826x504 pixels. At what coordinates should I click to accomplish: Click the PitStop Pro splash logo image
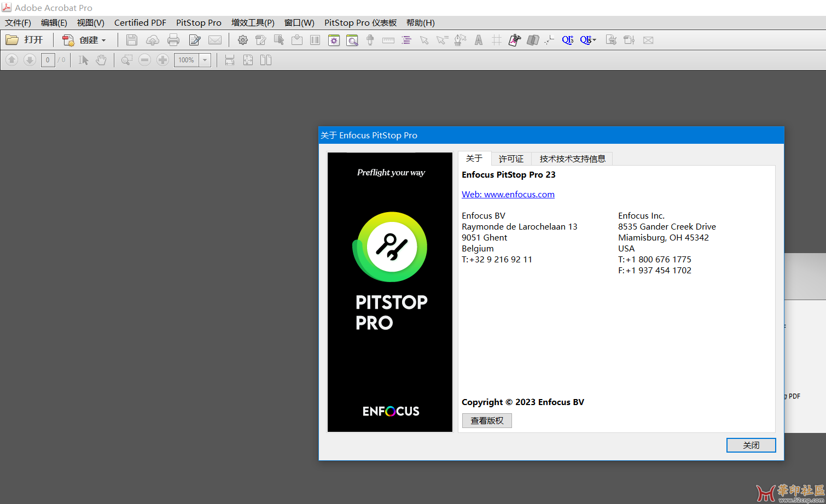click(x=390, y=292)
